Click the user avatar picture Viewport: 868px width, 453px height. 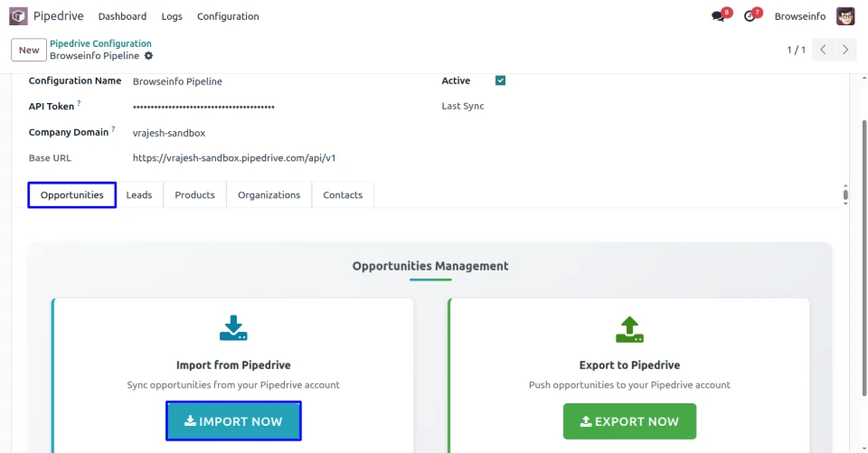click(x=845, y=16)
